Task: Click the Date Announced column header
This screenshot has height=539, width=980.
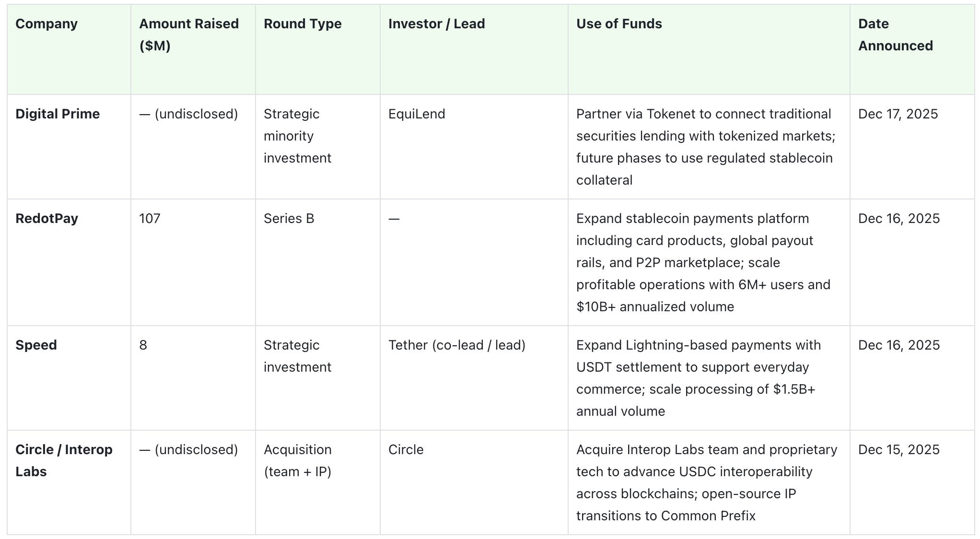Action: pos(895,35)
